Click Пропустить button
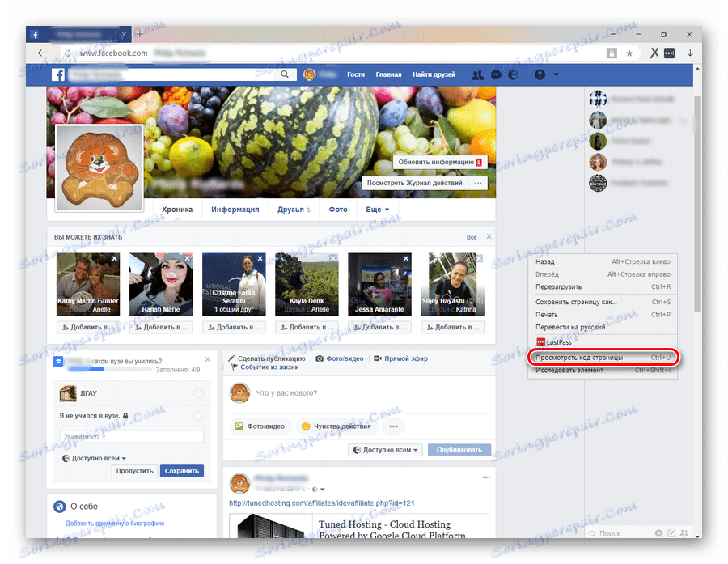 (134, 471)
